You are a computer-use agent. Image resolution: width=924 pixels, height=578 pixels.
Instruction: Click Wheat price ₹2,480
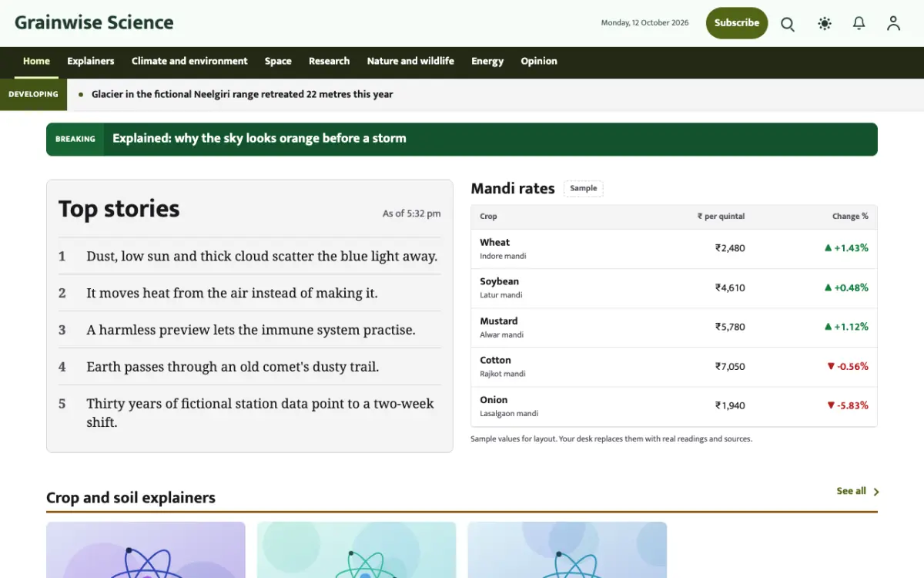point(730,248)
